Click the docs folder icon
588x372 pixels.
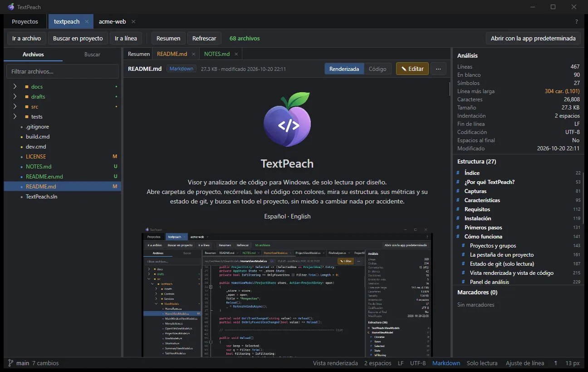click(x=27, y=87)
